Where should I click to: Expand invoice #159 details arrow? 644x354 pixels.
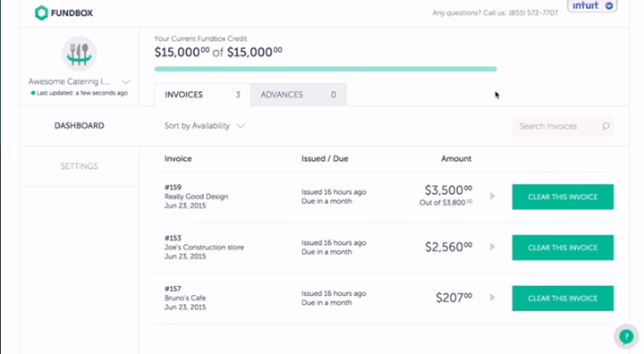click(x=493, y=197)
